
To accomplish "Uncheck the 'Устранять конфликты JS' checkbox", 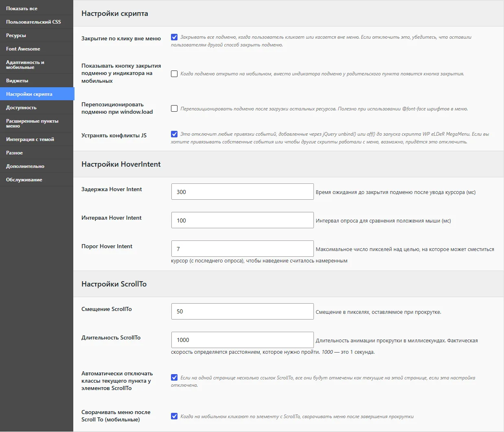I will pyautogui.click(x=174, y=134).
